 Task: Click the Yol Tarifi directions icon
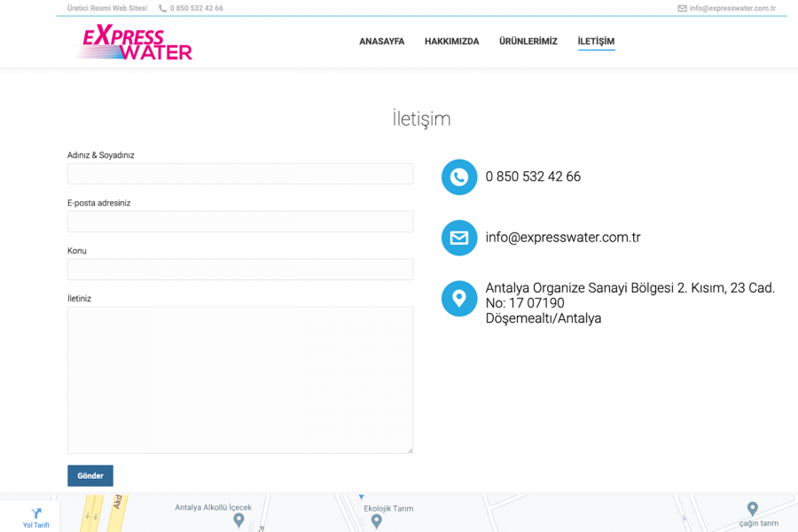coord(36,513)
